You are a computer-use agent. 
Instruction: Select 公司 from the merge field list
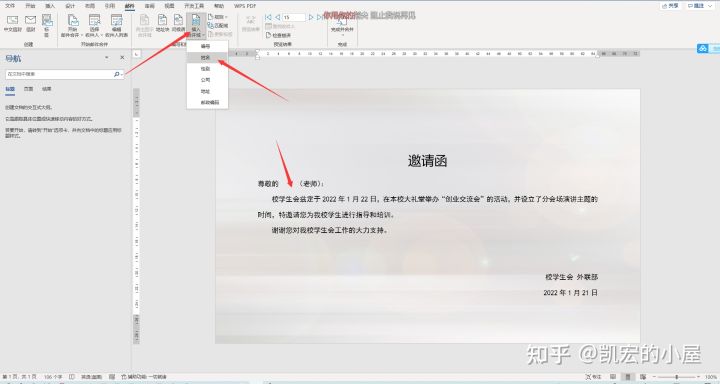(205, 80)
